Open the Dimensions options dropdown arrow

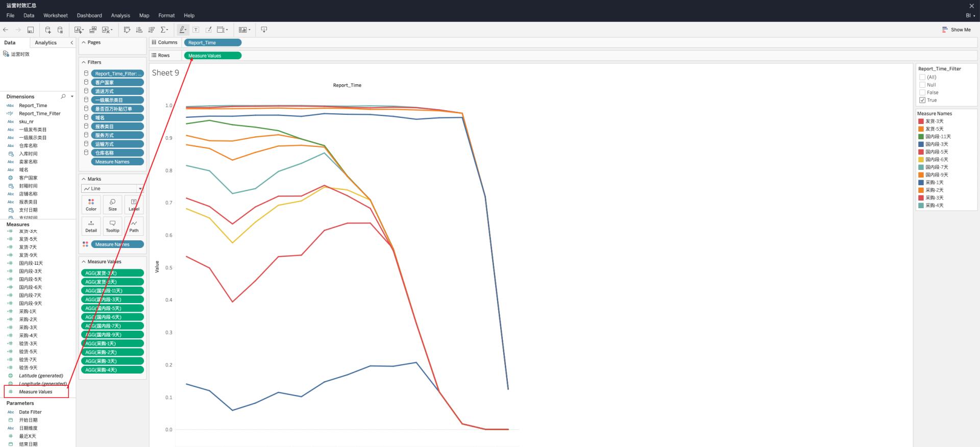72,96
